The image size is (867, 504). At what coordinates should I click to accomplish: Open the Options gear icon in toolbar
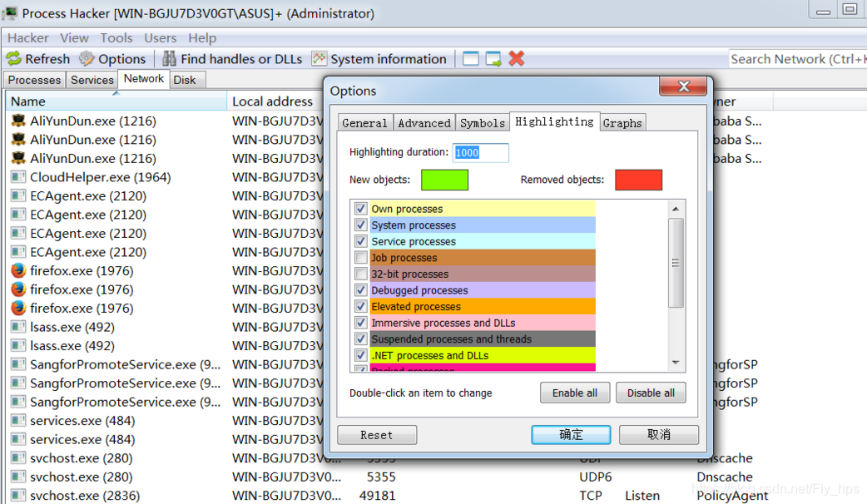click(x=87, y=58)
